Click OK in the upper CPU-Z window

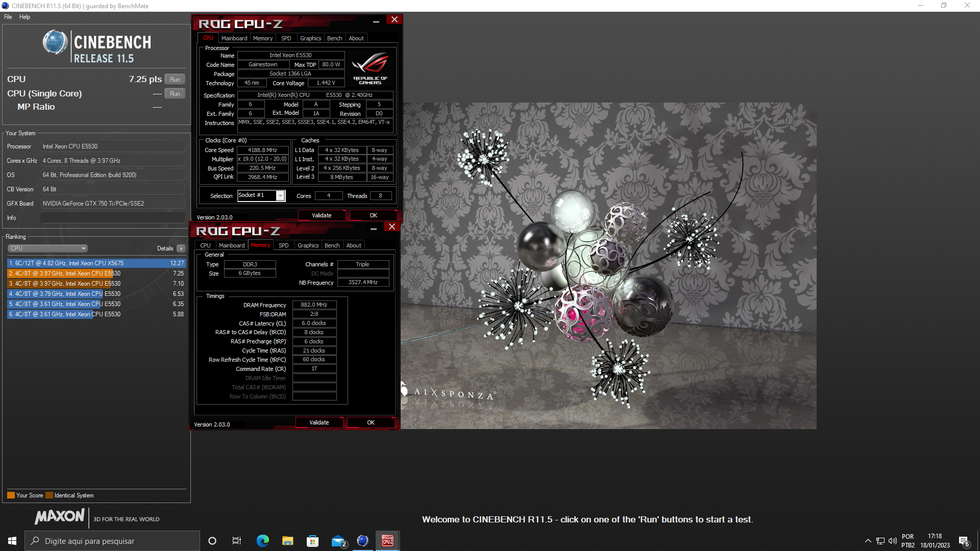click(374, 215)
